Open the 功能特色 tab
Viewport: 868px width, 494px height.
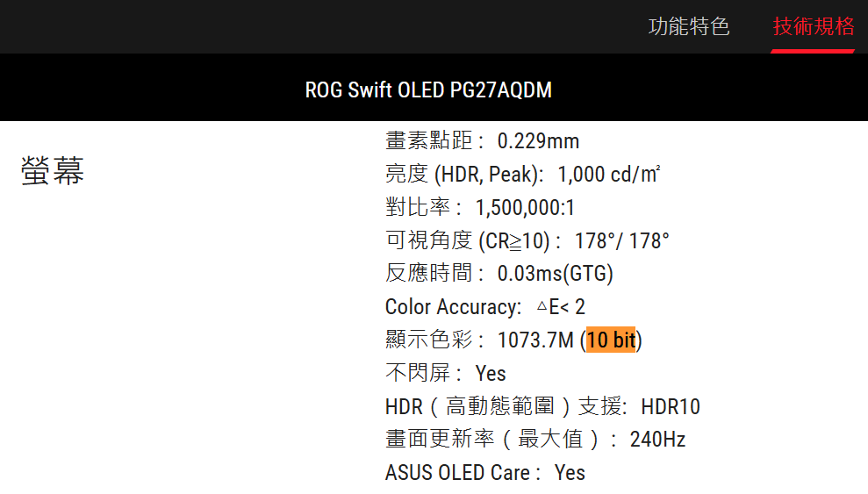pos(689,26)
